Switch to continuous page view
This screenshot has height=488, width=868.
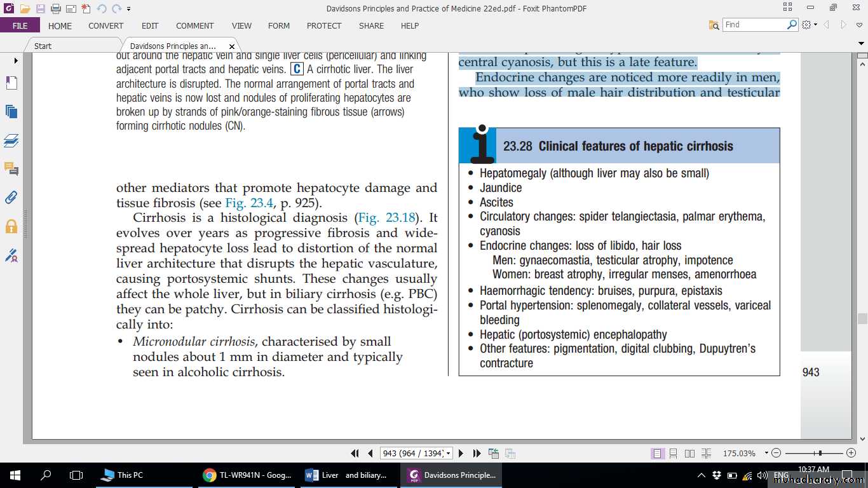pos(674,453)
